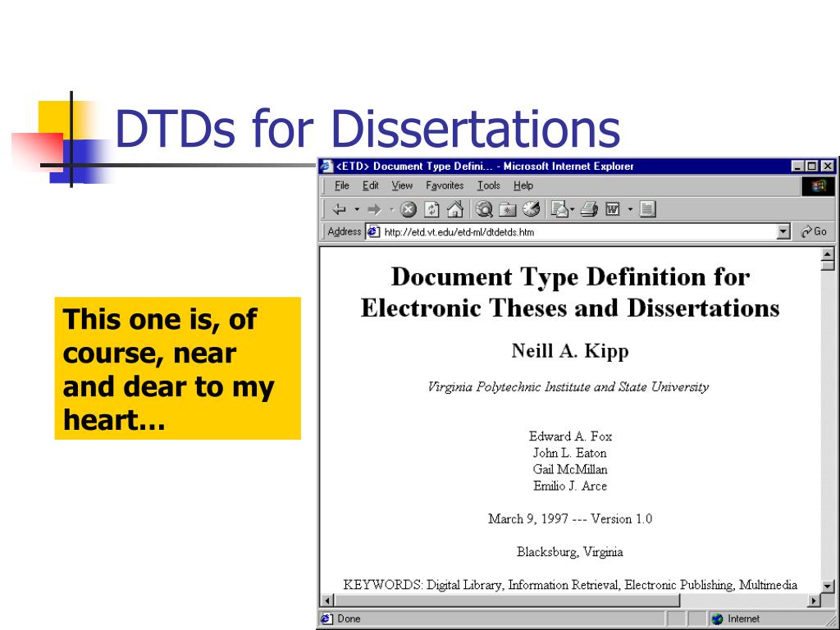Click the Edit with Word icon

tap(612, 209)
